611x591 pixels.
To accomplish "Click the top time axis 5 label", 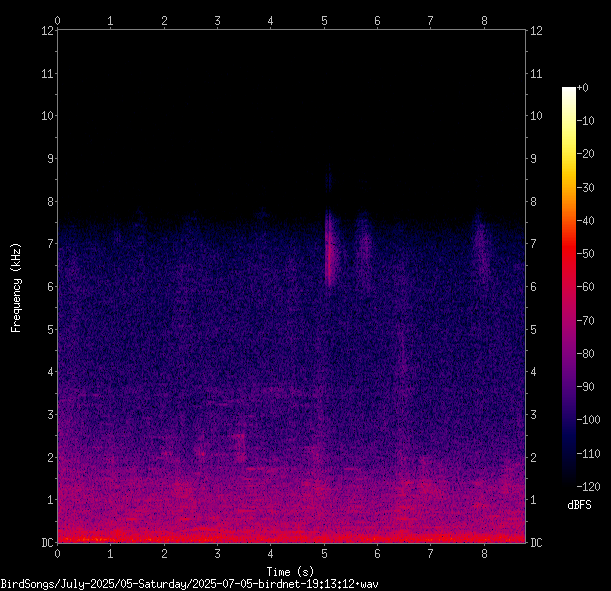I will pos(324,21).
